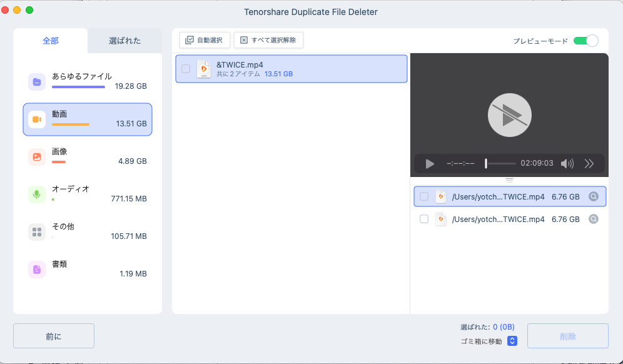
Task: Click the &TWICE.mp4 file name text
Action: pos(240,65)
